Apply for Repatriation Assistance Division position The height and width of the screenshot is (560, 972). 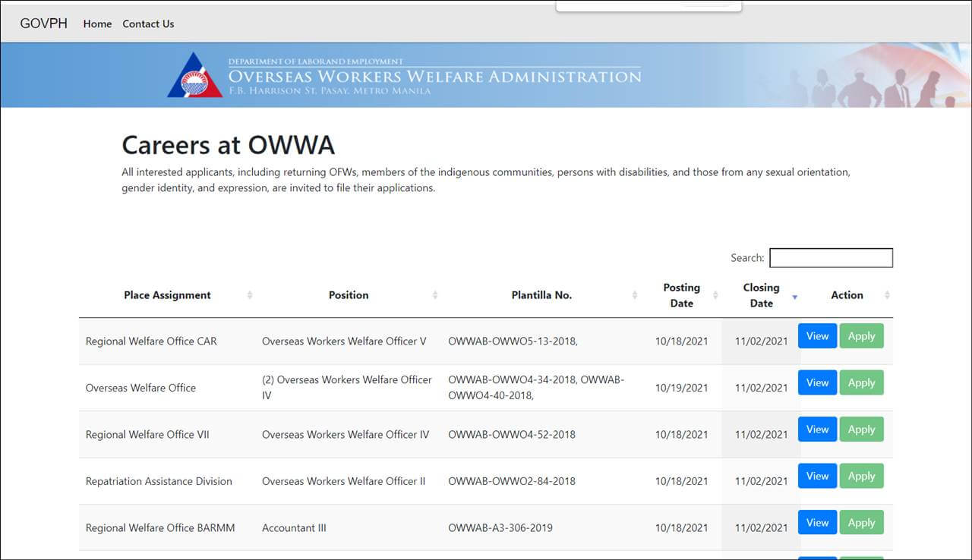click(x=861, y=476)
